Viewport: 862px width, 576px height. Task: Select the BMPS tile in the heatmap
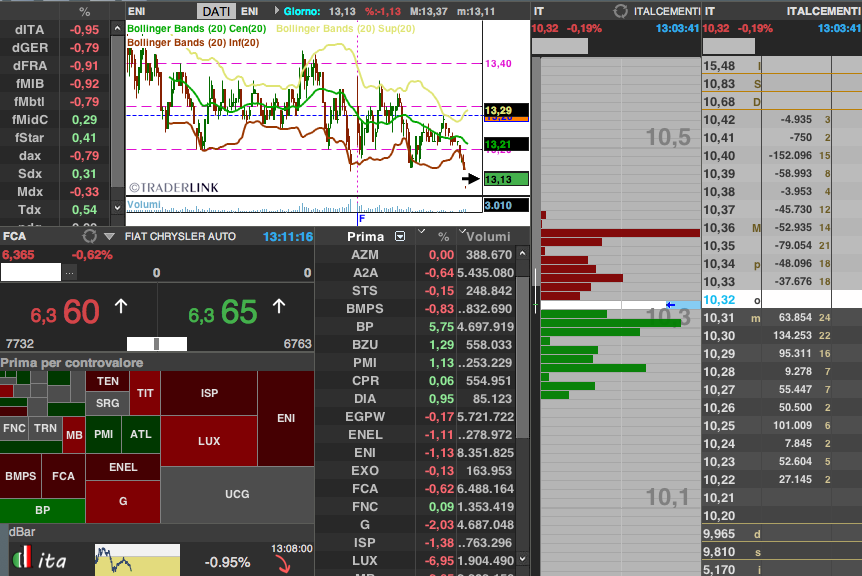pos(20,476)
